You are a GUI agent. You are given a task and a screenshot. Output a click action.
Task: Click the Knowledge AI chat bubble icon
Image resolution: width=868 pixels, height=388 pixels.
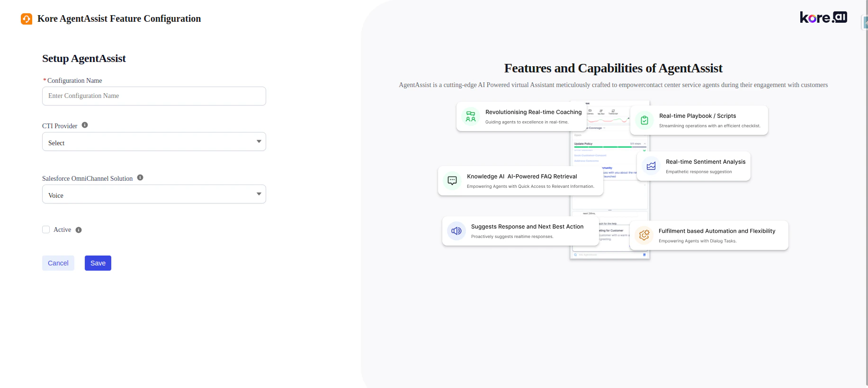pos(452,180)
